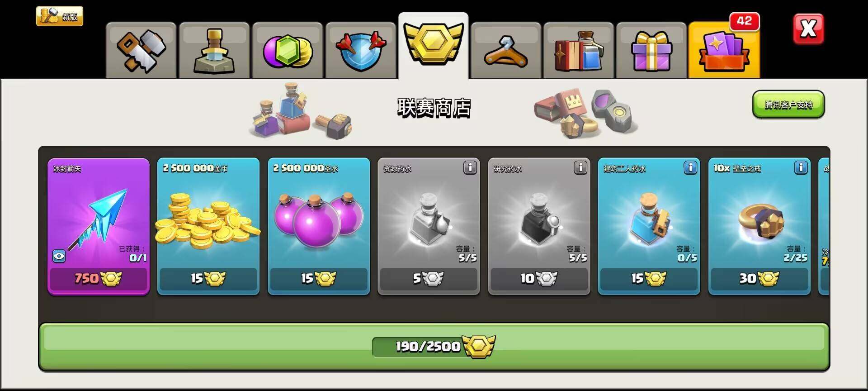The height and width of the screenshot is (391, 868).
Task: Open the blue shield with arrows tab
Action: coord(361,51)
